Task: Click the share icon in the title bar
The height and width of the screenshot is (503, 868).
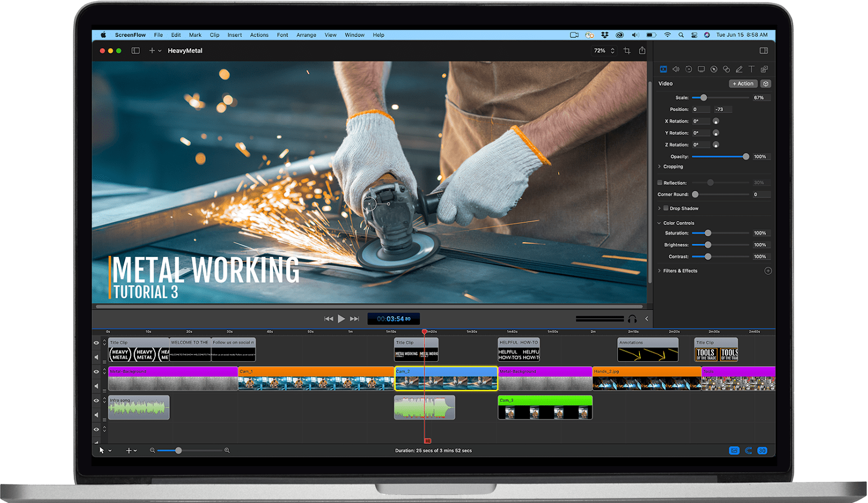Action: coord(642,50)
